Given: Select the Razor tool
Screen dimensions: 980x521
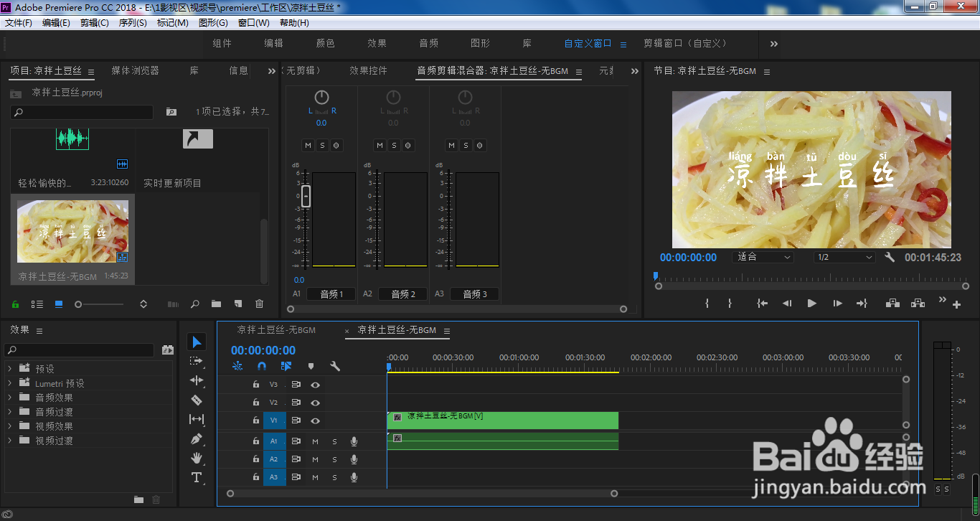Looking at the screenshot, I should coord(197,400).
